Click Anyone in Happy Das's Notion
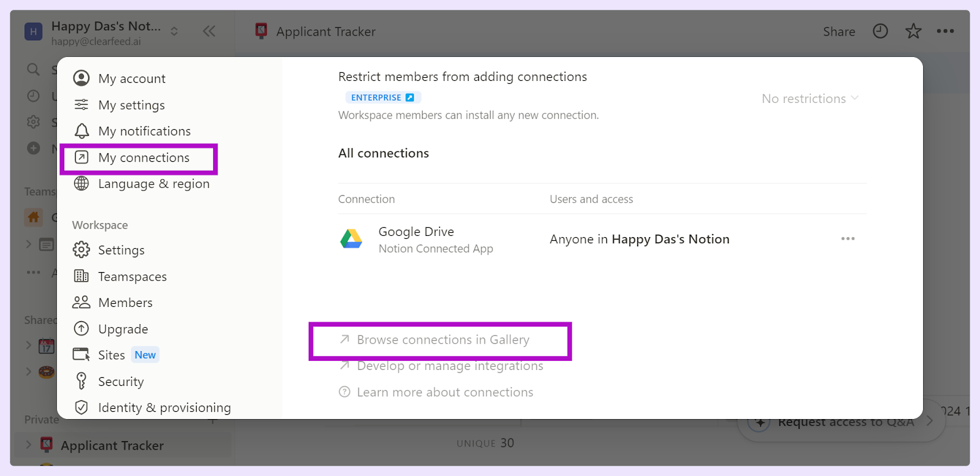 click(639, 240)
